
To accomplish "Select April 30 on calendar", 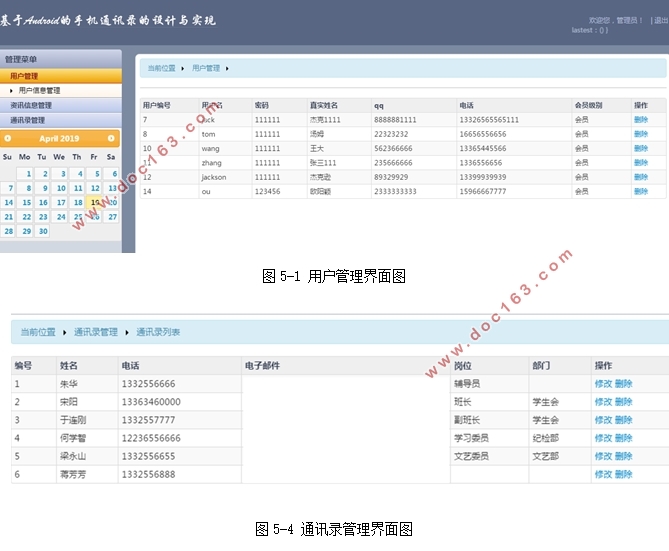I will (42, 231).
